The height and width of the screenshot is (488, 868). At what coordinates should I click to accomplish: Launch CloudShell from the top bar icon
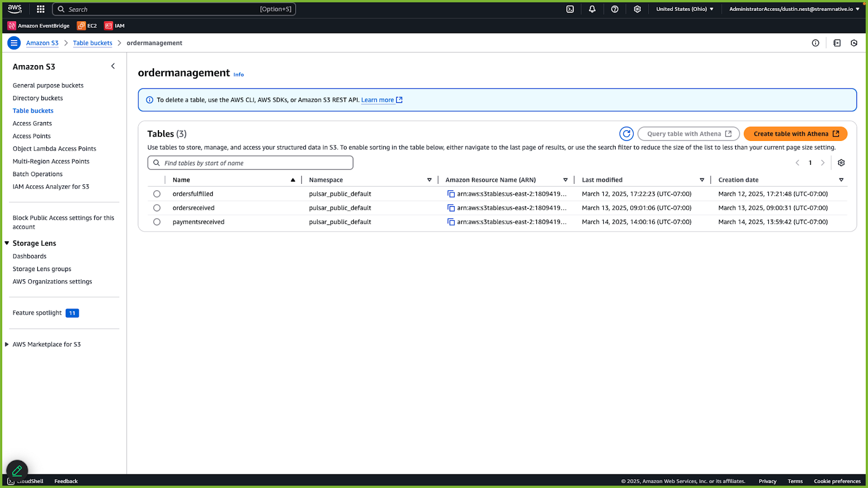click(x=570, y=9)
